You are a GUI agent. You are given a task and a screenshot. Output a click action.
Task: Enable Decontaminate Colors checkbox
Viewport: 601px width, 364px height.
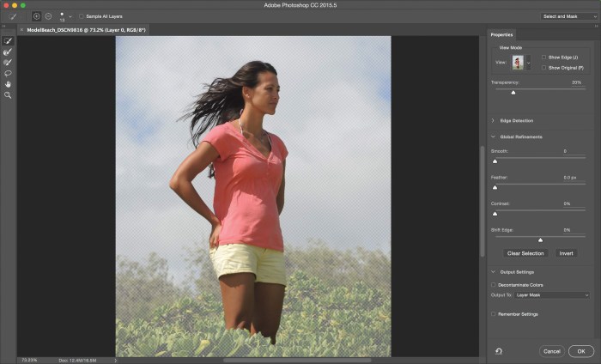tap(494, 285)
